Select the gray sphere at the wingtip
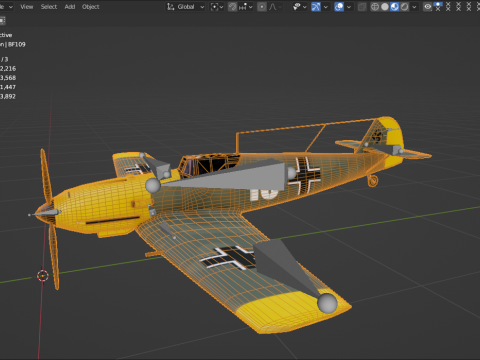480x360 pixels. click(327, 303)
